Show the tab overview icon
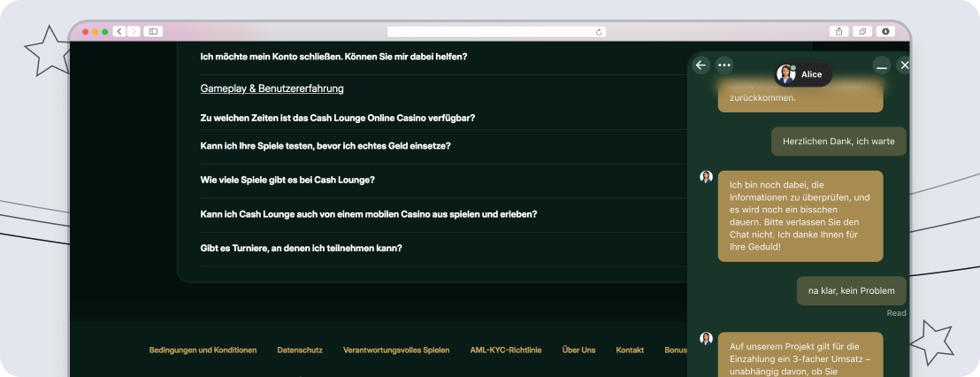 click(862, 31)
